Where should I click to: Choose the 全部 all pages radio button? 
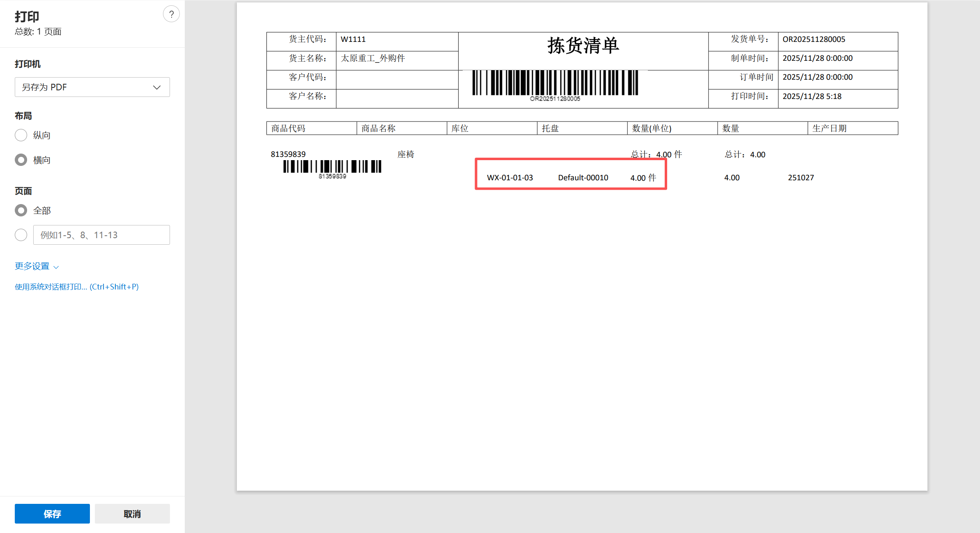21,210
